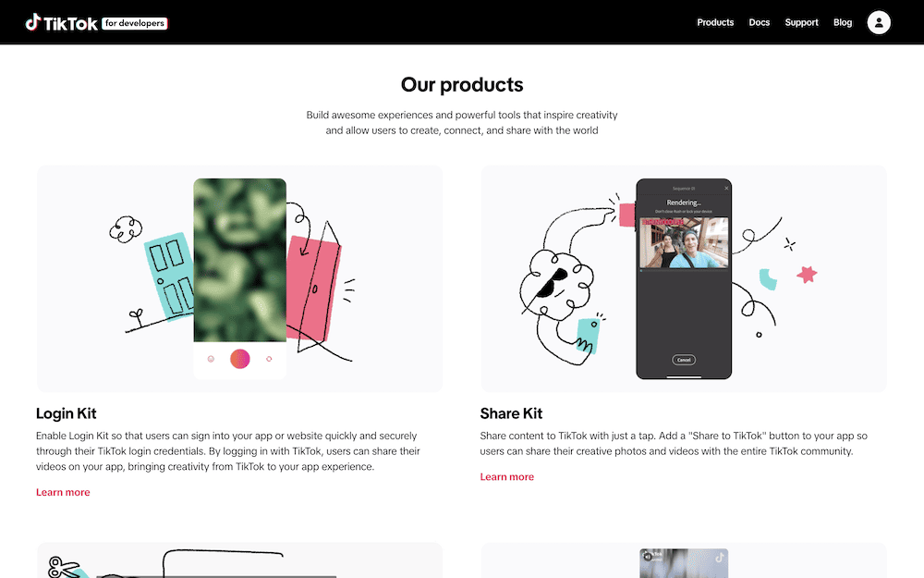Click the close X on the Rendering dialog
Image resolution: width=924 pixels, height=578 pixels.
click(727, 187)
